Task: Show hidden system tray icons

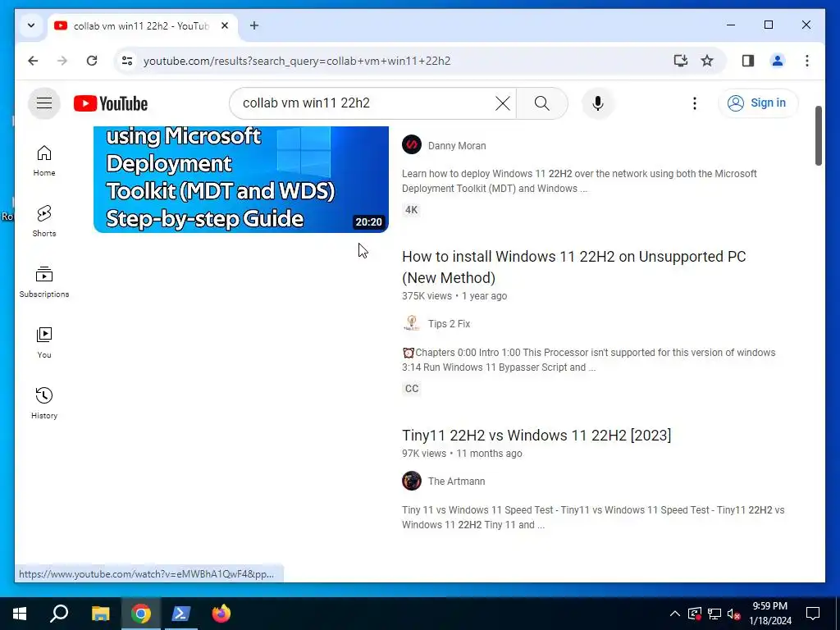Action: [675, 614]
